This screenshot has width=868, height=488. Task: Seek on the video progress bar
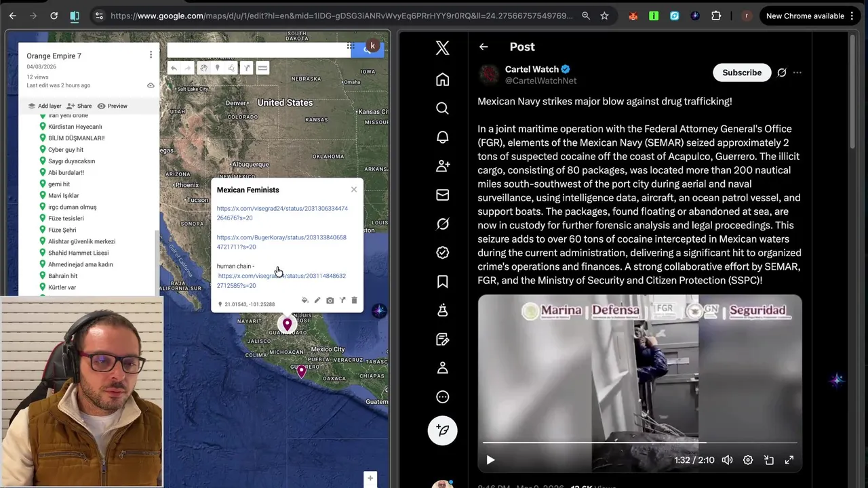pos(639,443)
